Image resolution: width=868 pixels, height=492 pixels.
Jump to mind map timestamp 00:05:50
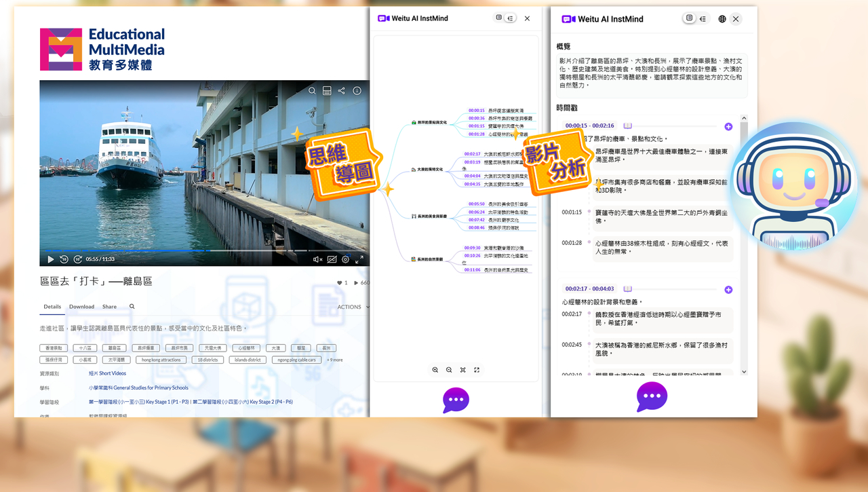(477, 204)
